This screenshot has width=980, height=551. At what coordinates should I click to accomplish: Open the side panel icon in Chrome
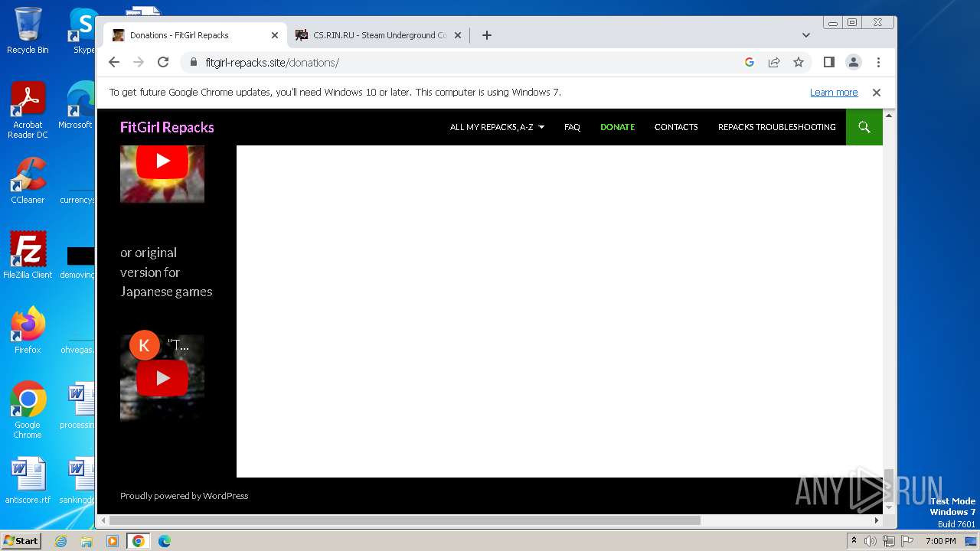828,62
